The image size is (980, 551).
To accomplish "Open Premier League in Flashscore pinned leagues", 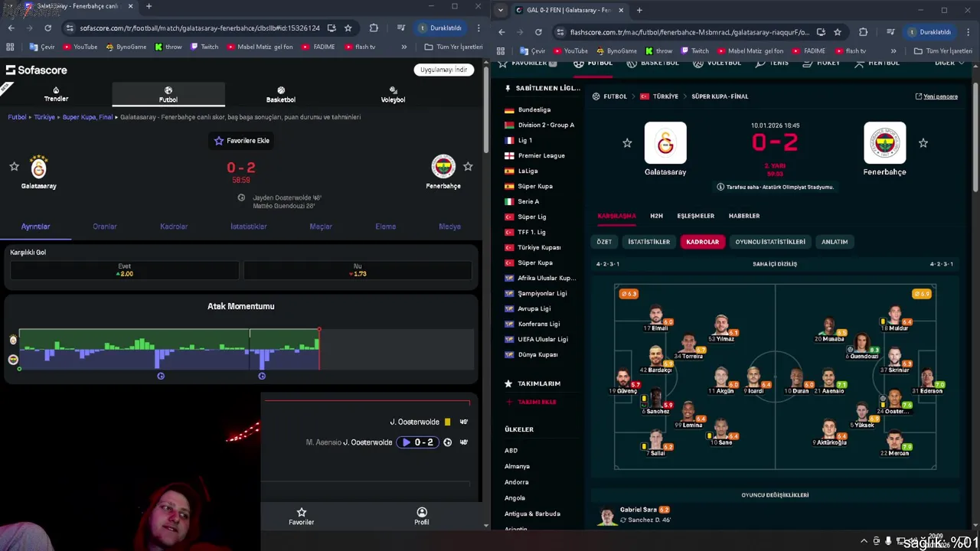I will 541,155.
